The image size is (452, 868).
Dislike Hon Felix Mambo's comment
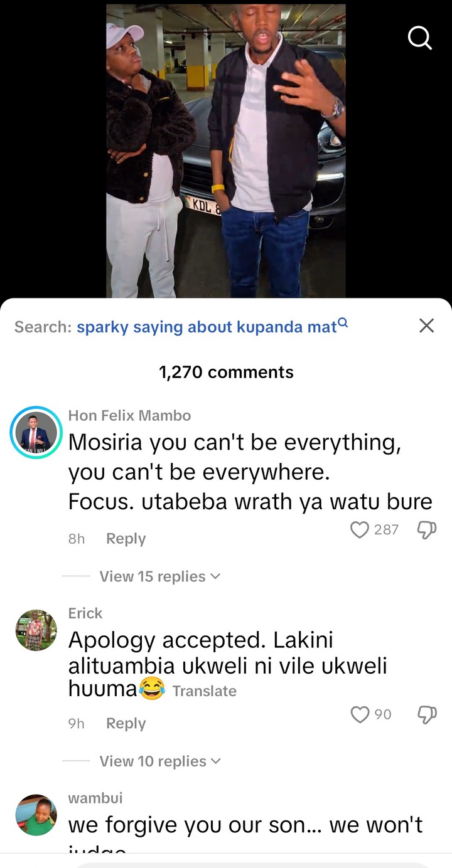pyautogui.click(x=426, y=530)
